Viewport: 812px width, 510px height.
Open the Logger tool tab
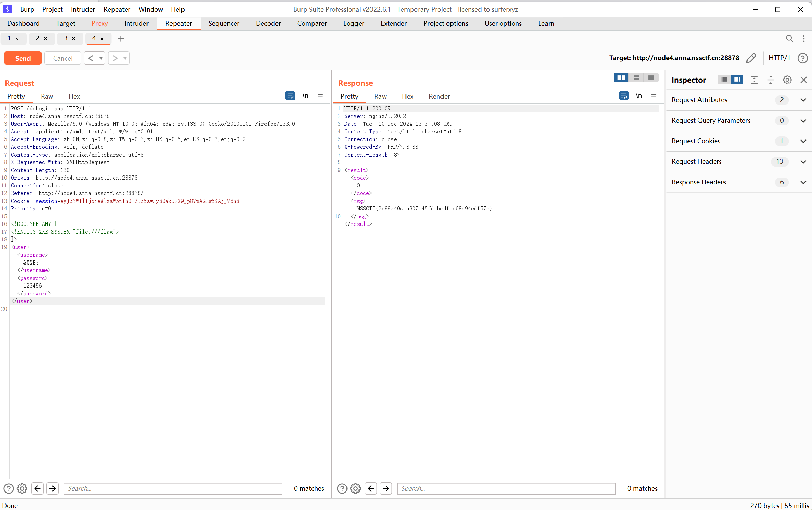tap(353, 23)
